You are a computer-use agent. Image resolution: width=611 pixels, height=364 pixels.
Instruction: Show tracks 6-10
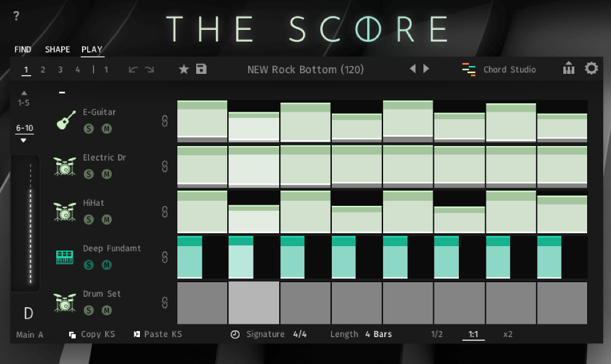pyautogui.click(x=24, y=128)
